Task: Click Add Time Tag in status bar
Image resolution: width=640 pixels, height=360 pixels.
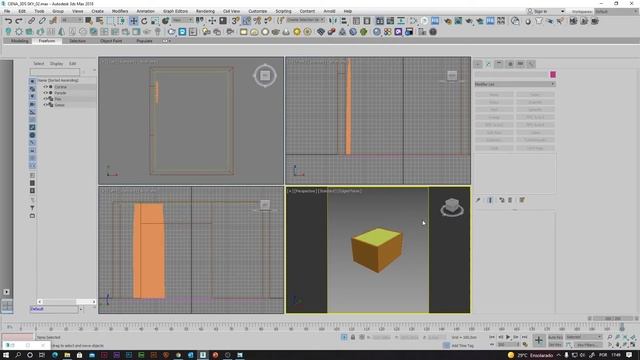Action: (462, 346)
